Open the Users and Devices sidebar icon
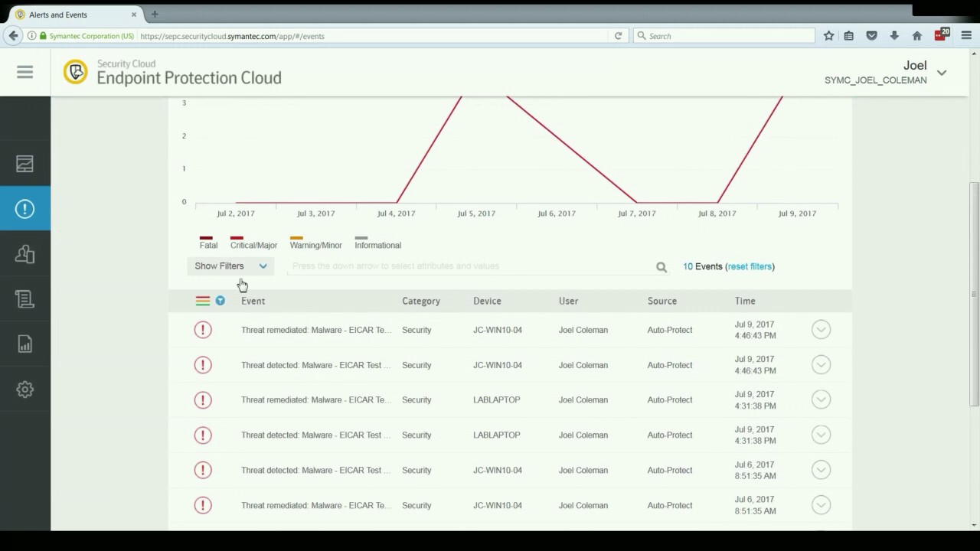 point(25,254)
